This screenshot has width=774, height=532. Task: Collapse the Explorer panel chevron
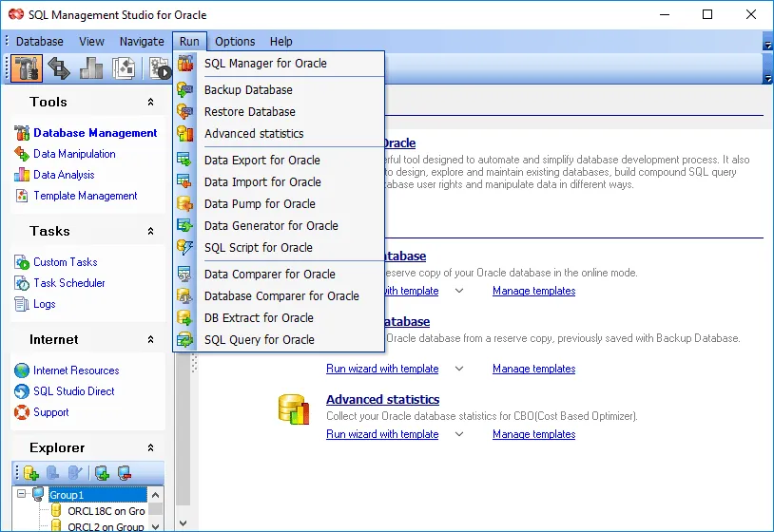click(x=150, y=447)
